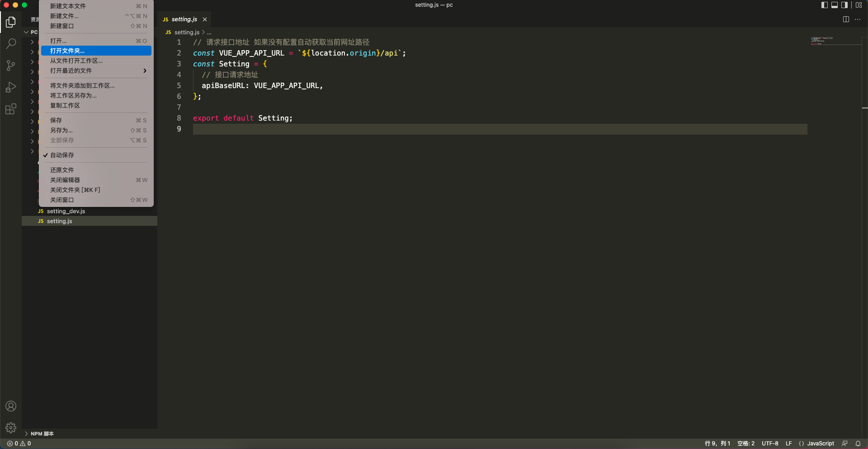Choose 将工作区另存为... menu entry

pyautogui.click(x=95, y=96)
